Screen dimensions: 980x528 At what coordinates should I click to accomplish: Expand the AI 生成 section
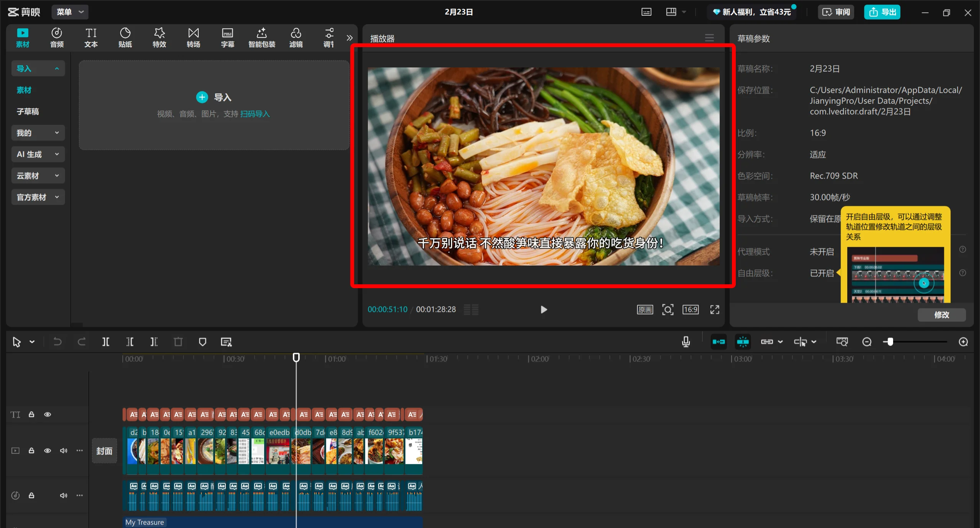[x=38, y=154]
